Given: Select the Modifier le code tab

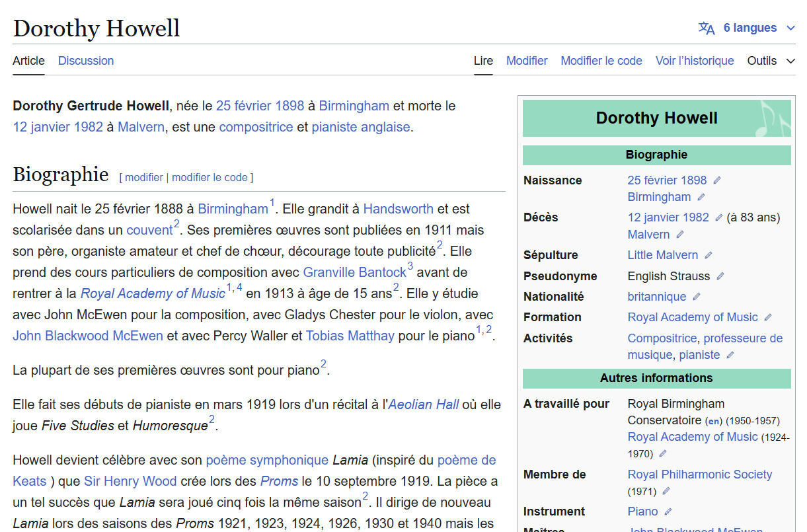Looking at the screenshot, I should coord(601,61).
